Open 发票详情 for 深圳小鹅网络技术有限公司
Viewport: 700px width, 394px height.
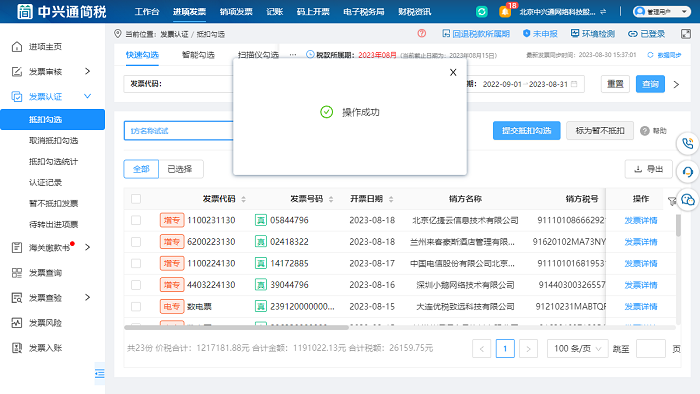coord(641,285)
